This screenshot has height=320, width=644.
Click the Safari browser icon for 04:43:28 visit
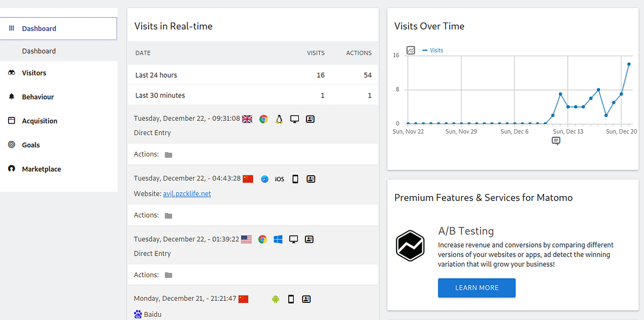coord(264,179)
